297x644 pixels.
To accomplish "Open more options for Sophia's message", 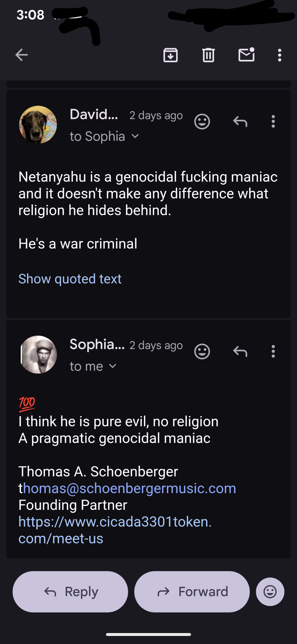I will (x=273, y=351).
